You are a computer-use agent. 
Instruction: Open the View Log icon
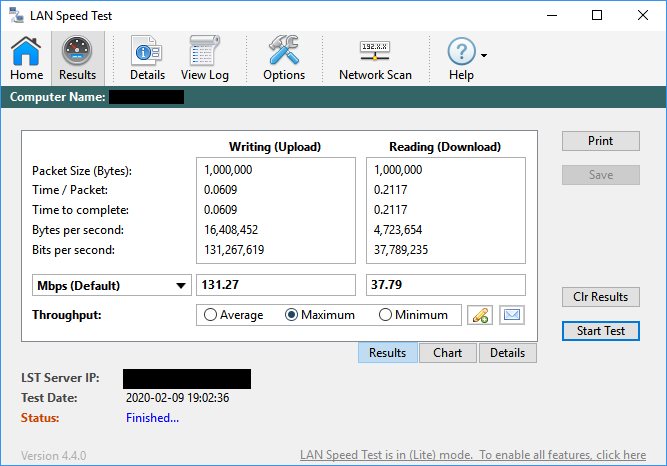coord(205,58)
